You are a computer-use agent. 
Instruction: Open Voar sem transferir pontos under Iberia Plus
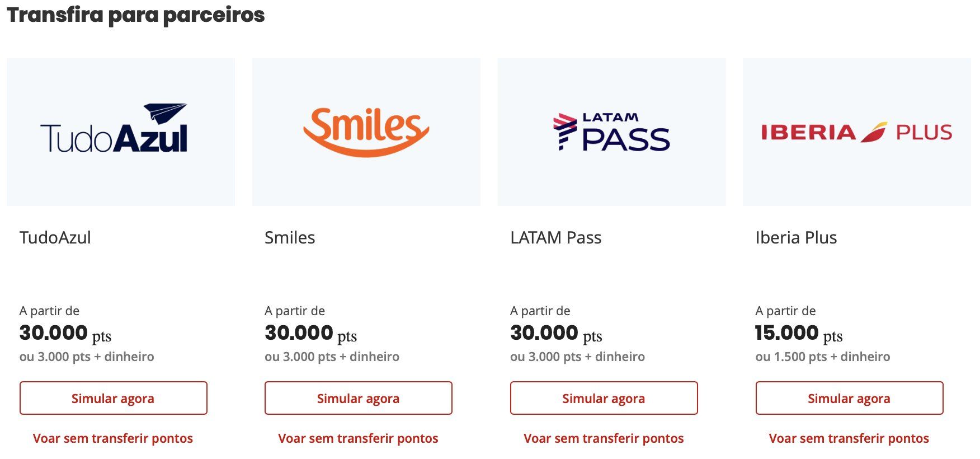pos(849,438)
